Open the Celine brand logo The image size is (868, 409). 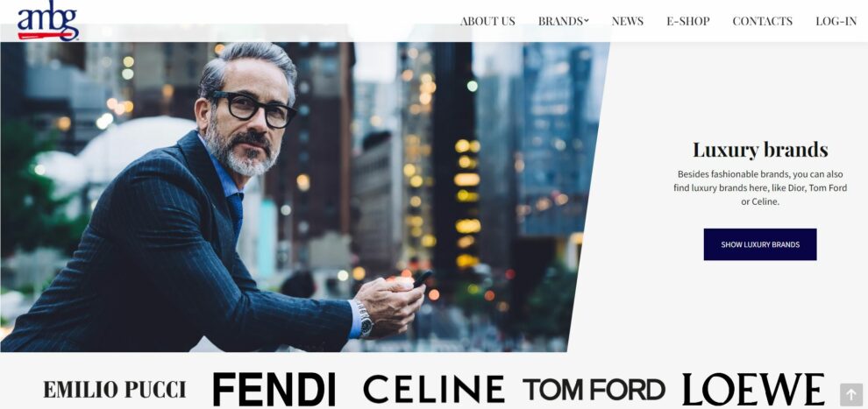433,389
